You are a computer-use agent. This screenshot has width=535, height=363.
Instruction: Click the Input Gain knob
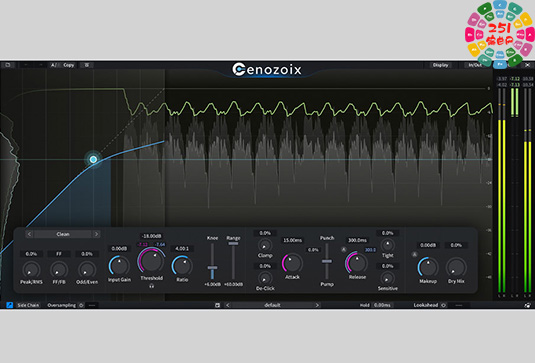[119, 266]
